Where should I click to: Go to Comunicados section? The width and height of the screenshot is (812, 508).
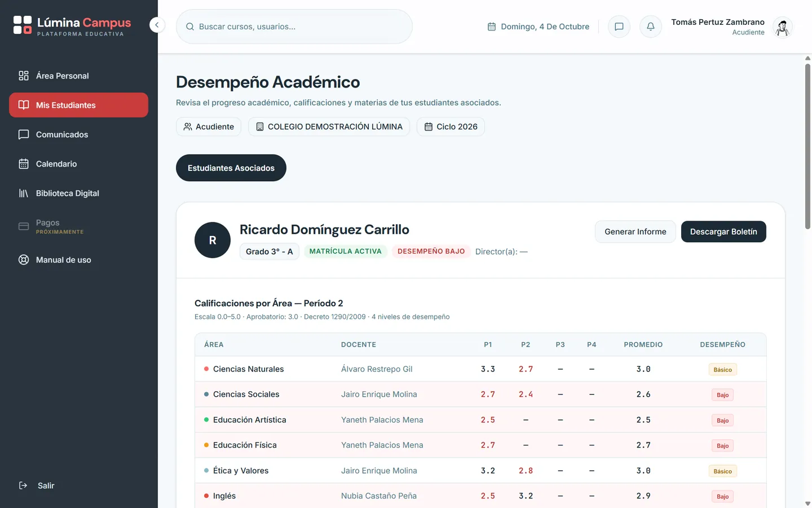[78, 134]
